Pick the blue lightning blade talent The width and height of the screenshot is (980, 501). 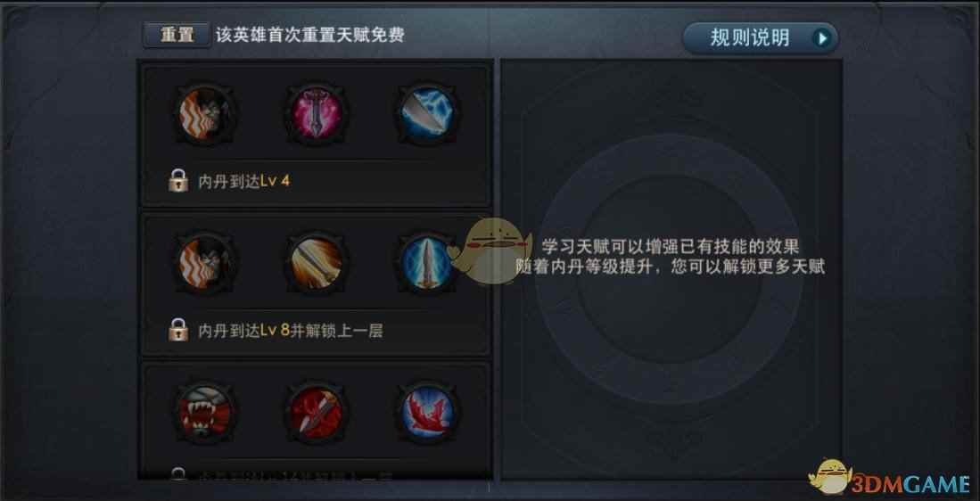point(427,115)
